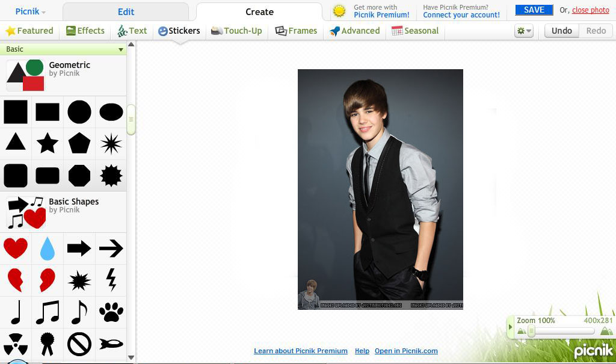Screen dimensions: 616x364
Task: Select the lightning bolt sticker
Action: tap(111, 280)
